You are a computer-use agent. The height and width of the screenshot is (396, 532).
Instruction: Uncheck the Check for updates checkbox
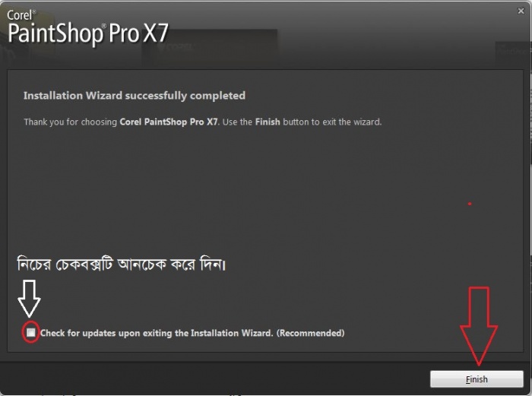pos(30,332)
